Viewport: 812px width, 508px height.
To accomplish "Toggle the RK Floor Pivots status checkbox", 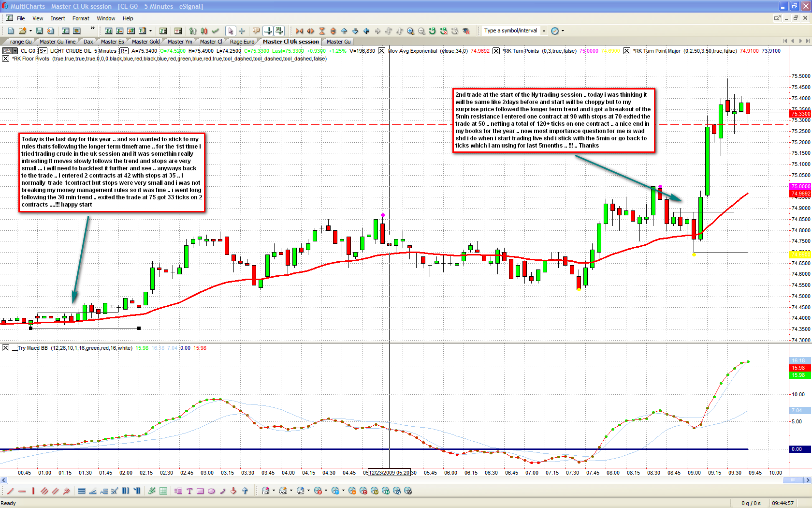I will (x=5, y=59).
